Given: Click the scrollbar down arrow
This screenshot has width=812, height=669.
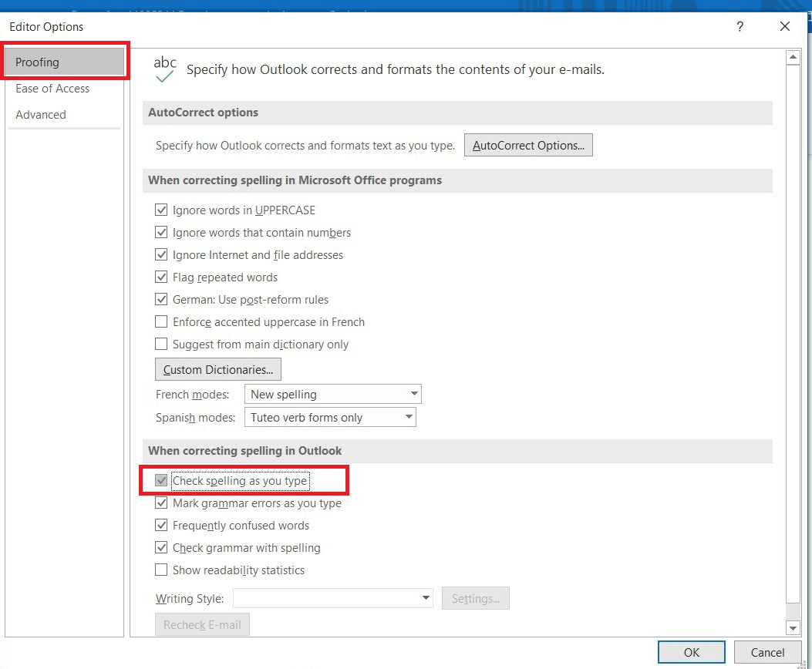Looking at the screenshot, I should (793, 627).
